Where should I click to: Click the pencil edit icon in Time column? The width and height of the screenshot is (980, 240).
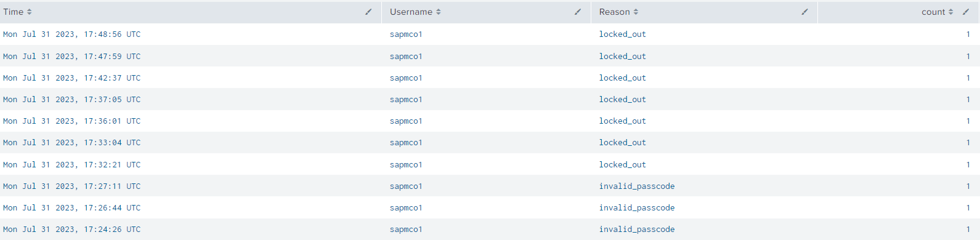click(x=368, y=12)
